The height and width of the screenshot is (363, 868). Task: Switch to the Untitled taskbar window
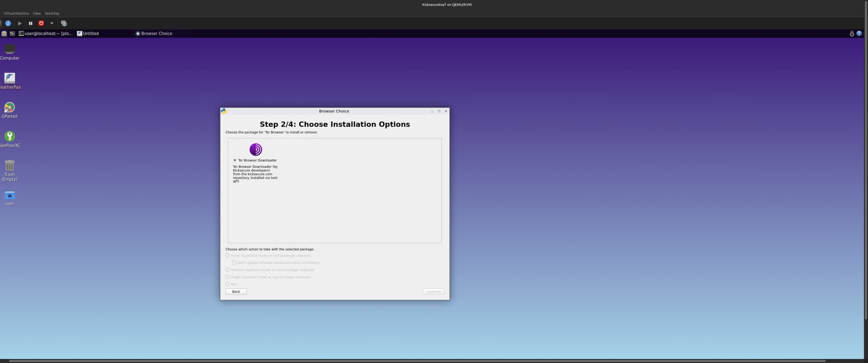pos(88,33)
